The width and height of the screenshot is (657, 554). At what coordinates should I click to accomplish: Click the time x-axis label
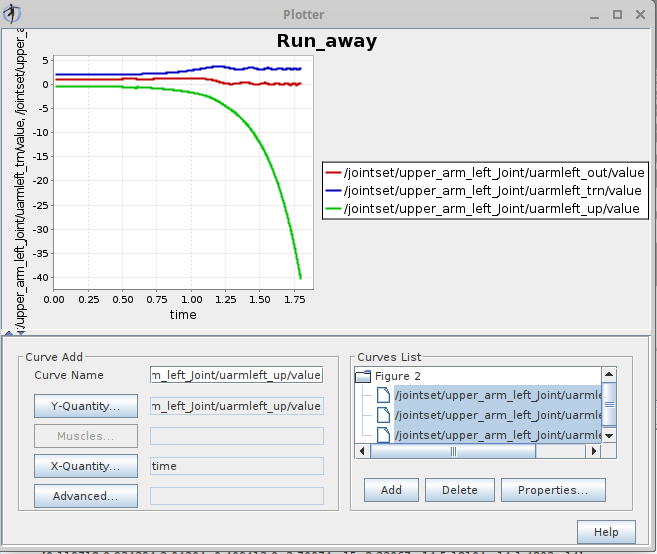coord(183,315)
